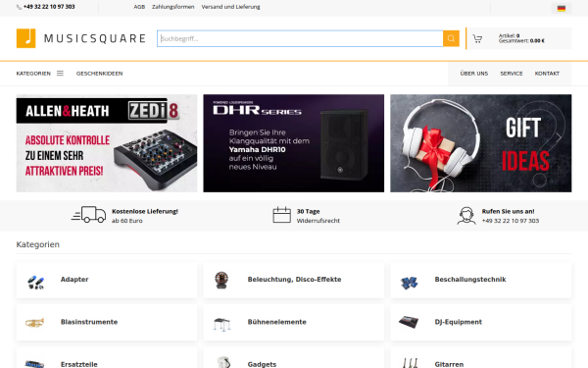This screenshot has width=588, height=368.
Task: Click the MUSICSQUARE wordmark
Action: click(x=95, y=38)
